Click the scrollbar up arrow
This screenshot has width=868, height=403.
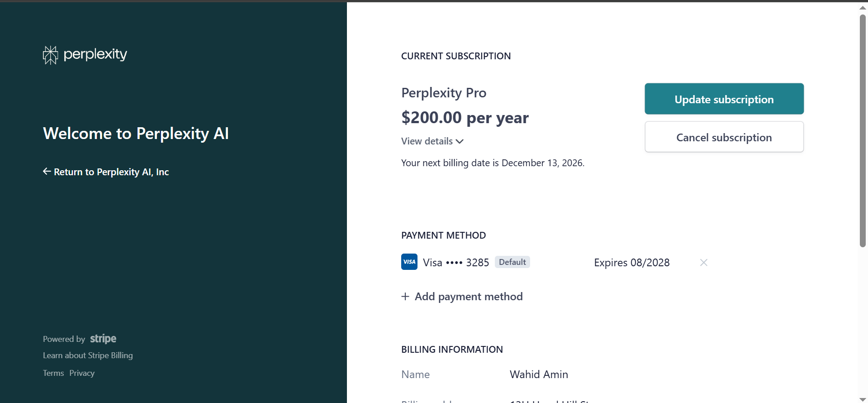[x=863, y=8]
